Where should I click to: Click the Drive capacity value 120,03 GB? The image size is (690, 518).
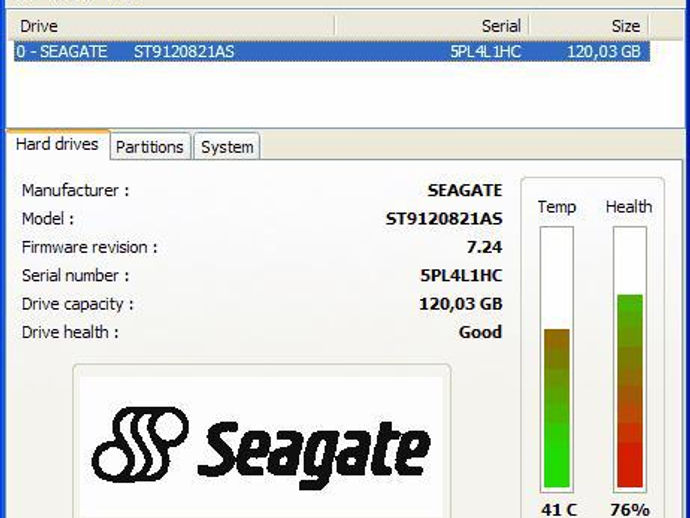coord(461,304)
